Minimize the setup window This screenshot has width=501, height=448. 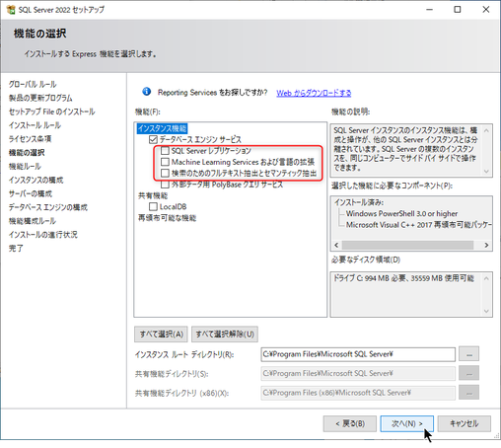(x=429, y=10)
